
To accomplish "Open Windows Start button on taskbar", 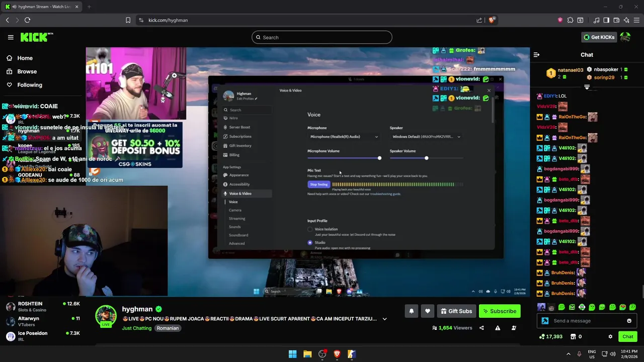I will [x=292, y=354].
